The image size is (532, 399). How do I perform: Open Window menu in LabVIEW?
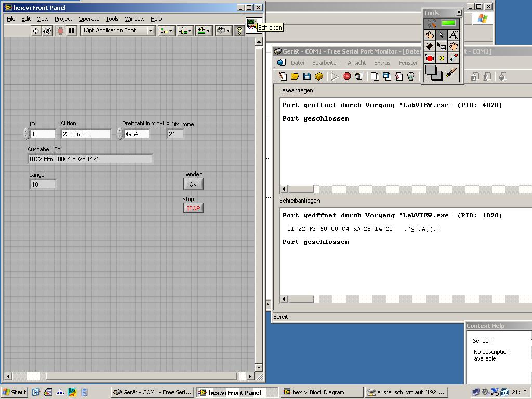[135, 19]
